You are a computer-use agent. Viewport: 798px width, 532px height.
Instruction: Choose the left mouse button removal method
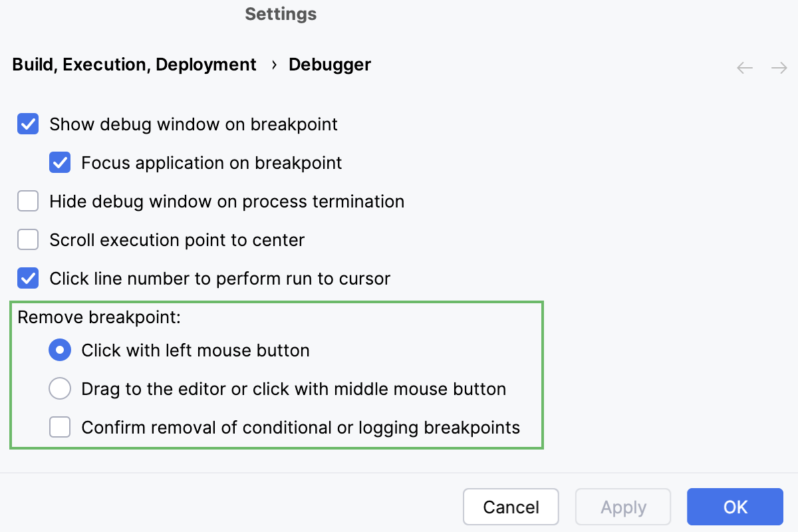[60, 350]
